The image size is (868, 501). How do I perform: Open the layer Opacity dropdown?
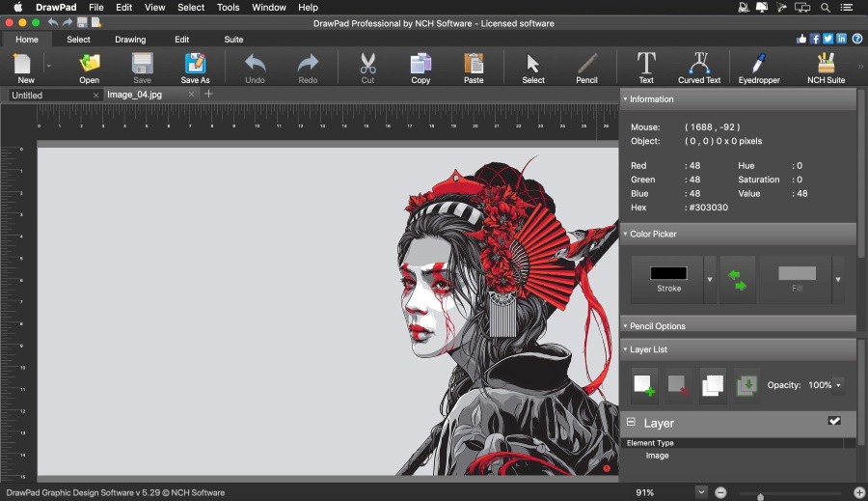[839, 385]
